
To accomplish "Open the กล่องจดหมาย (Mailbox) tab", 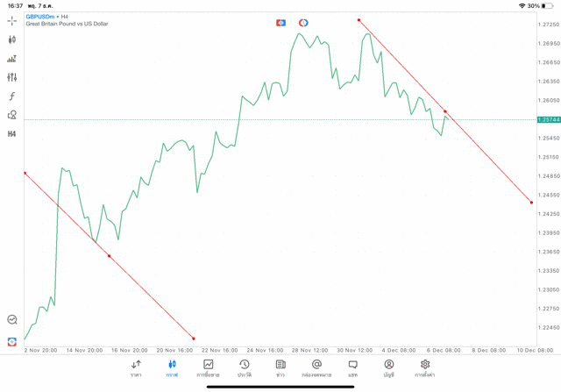I will [x=316, y=367].
